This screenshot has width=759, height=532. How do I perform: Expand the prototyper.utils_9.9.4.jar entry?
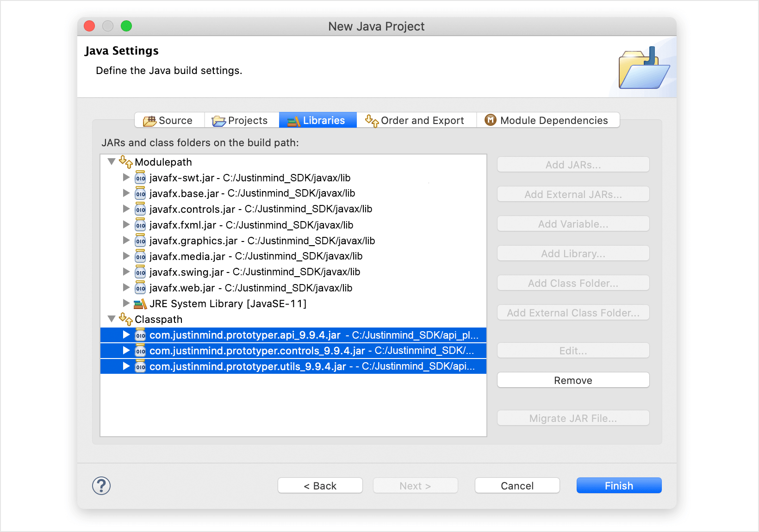(126, 366)
